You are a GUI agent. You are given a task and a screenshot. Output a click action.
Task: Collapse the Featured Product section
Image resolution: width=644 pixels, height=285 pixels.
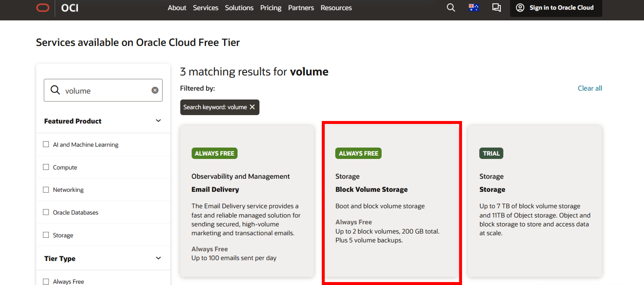coord(158,121)
